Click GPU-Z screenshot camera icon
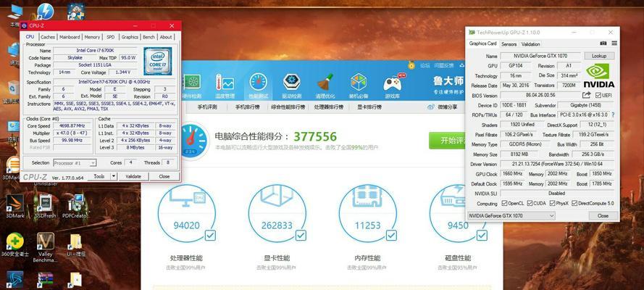Screen dimensions: 644x290 pos(603,43)
